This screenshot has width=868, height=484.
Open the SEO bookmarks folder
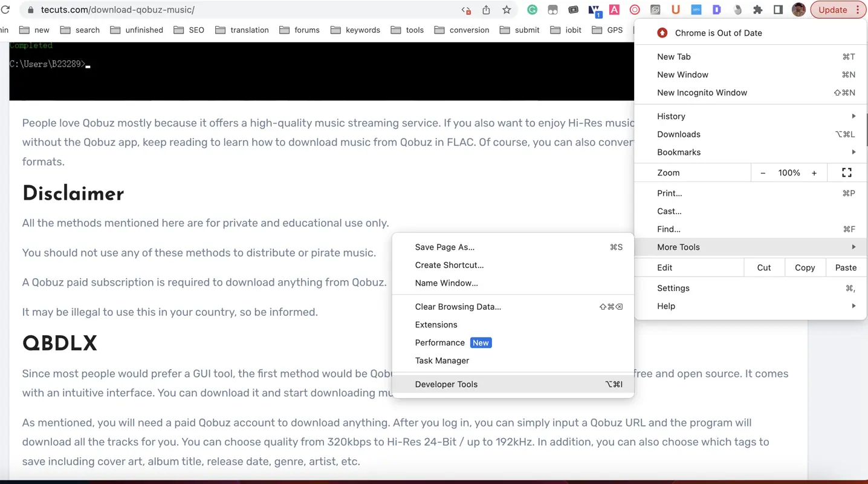pyautogui.click(x=189, y=30)
